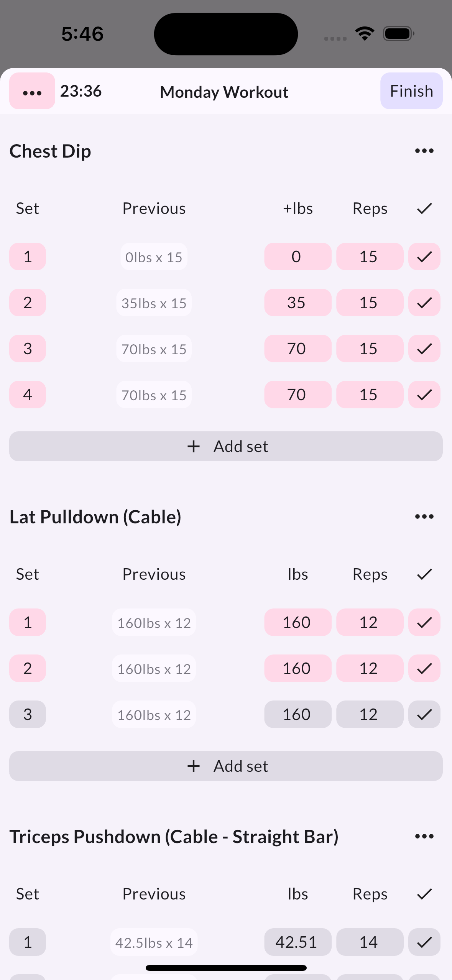452x980 pixels.
Task: Tap the 160lbs x 12 previous chip for set 1
Action: click(154, 622)
